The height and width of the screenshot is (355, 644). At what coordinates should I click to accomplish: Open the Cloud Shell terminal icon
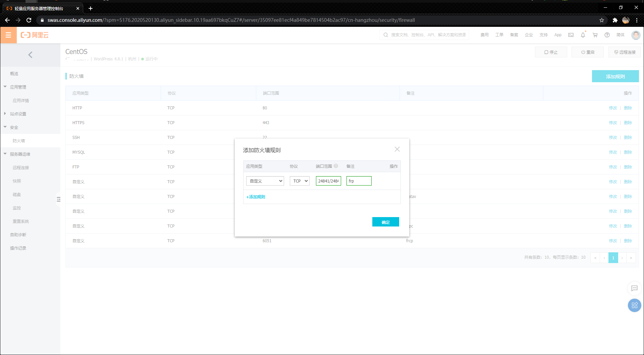[x=571, y=35]
